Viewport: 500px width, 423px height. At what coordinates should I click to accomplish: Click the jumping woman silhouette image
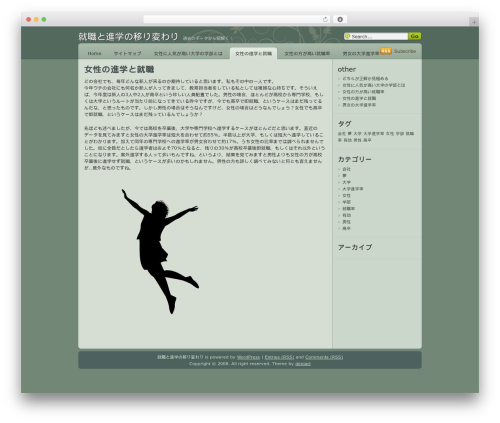click(x=160, y=252)
